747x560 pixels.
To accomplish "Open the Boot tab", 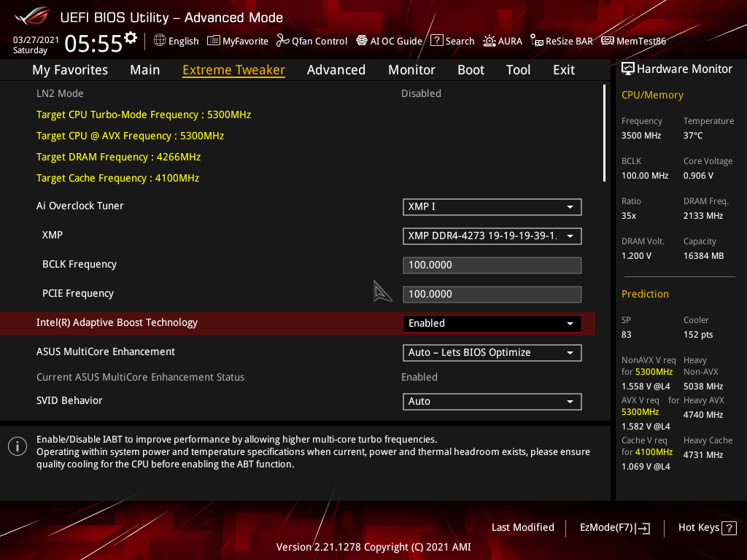I will click(x=471, y=70).
